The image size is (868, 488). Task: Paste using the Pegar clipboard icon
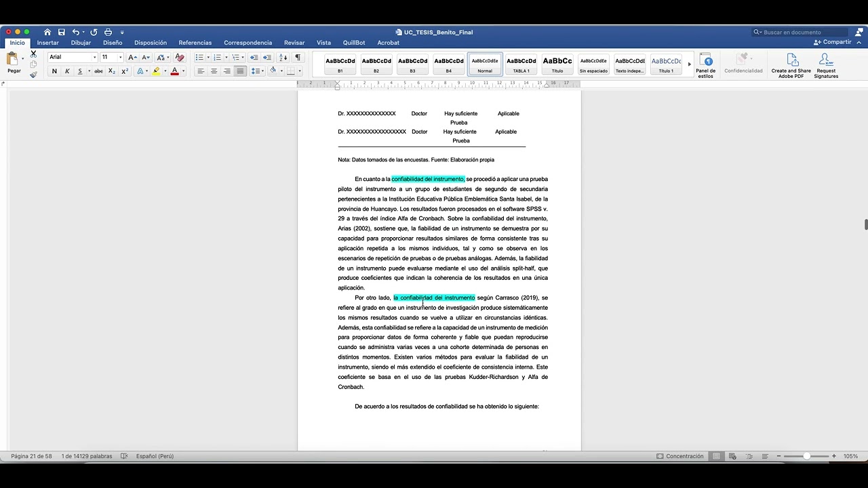(12, 60)
